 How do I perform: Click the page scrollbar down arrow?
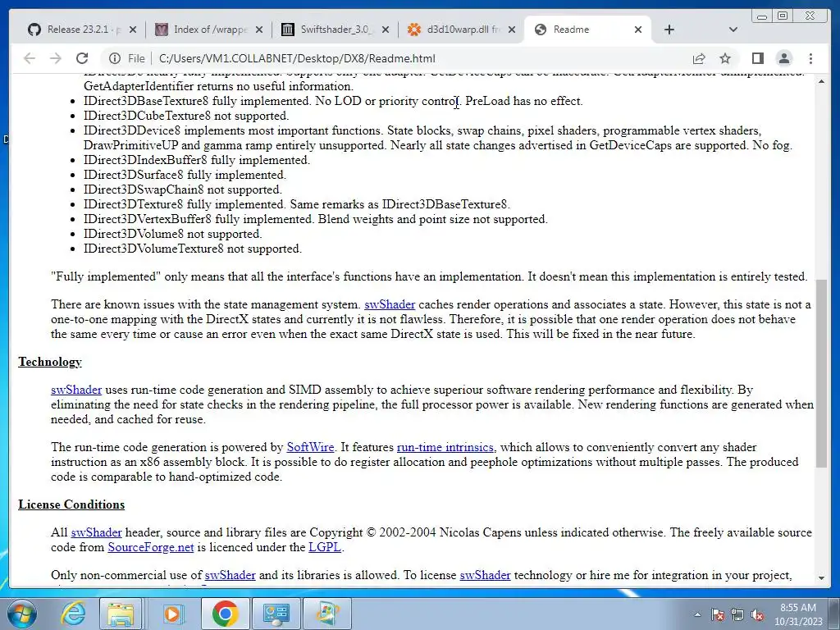(821, 577)
